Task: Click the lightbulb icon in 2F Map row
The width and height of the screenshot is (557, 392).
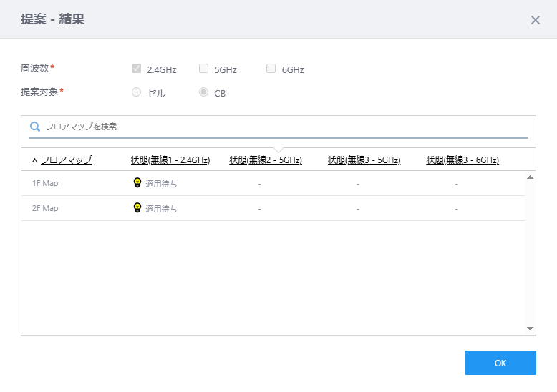Action: [x=137, y=207]
